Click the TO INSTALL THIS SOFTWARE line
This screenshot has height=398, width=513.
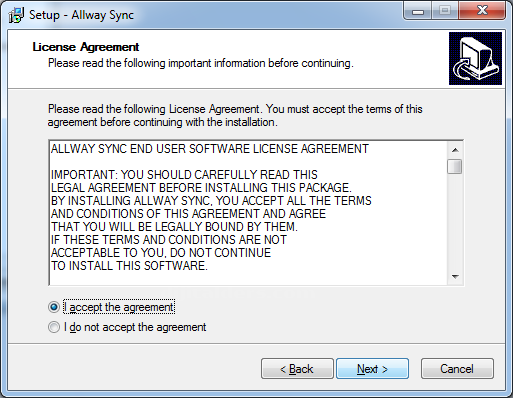pyautogui.click(x=129, y=266)
